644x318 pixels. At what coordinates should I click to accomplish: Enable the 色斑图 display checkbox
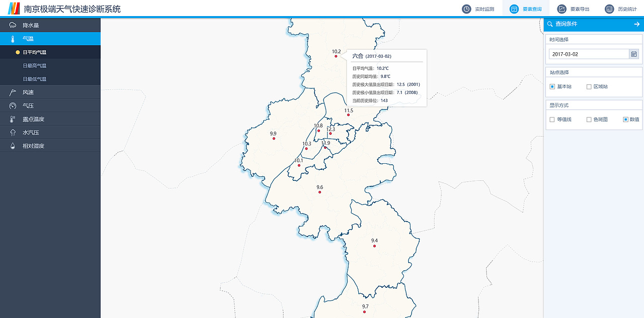click(589, 120)
